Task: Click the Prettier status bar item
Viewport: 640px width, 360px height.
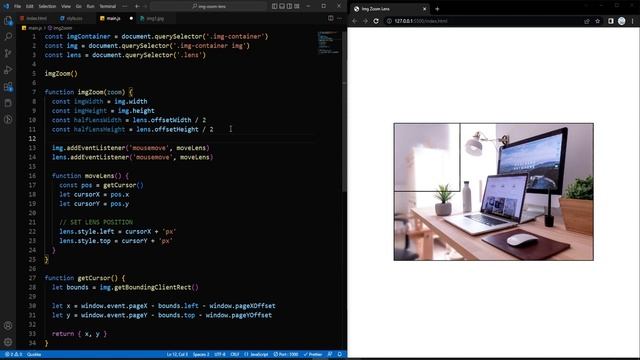Action: [313, 354]
